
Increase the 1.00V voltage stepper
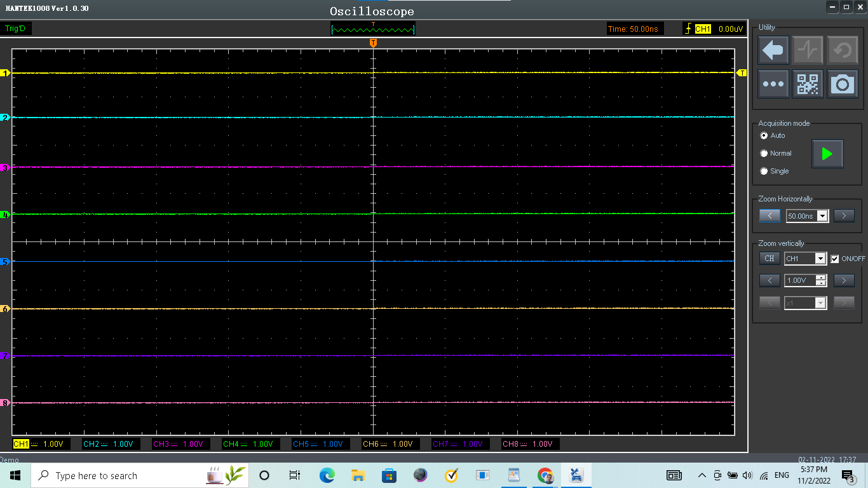tap(821, 278)
